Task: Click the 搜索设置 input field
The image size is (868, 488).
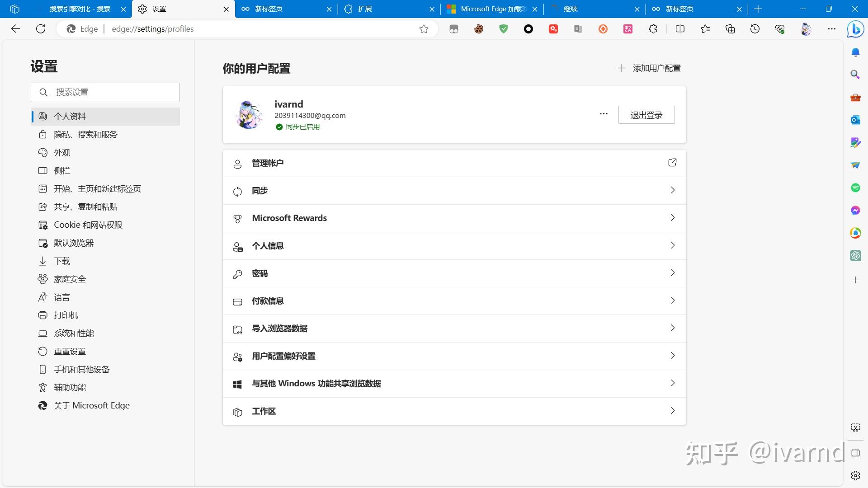Action: [x=105, y=92]
